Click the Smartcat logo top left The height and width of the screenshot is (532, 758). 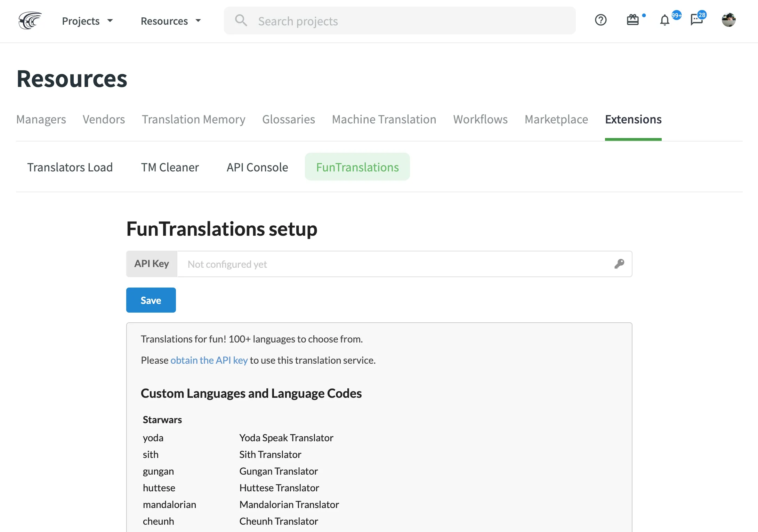(x=30, y=20)
